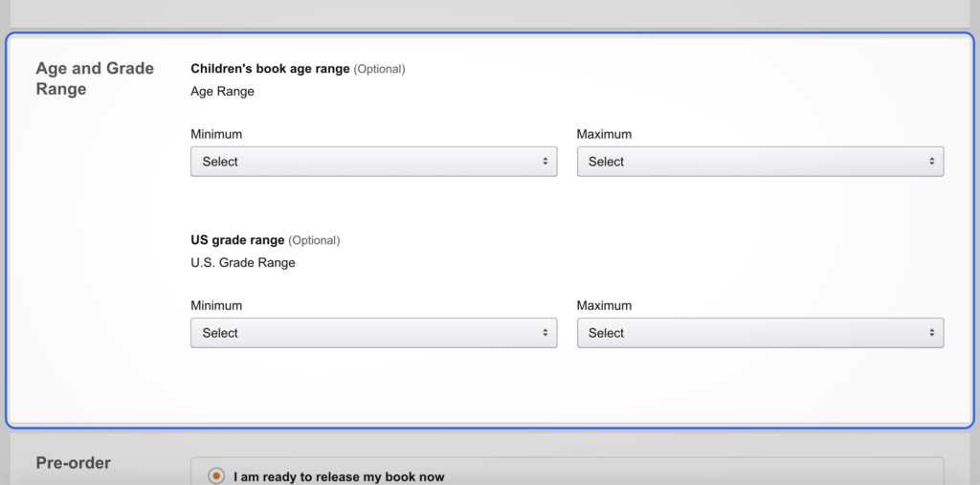The width and height of the screenshot is (980, 485).
Task: Open the US grade range Minimum dropdown
Action: pyautogui.click(x=373, y=333)
